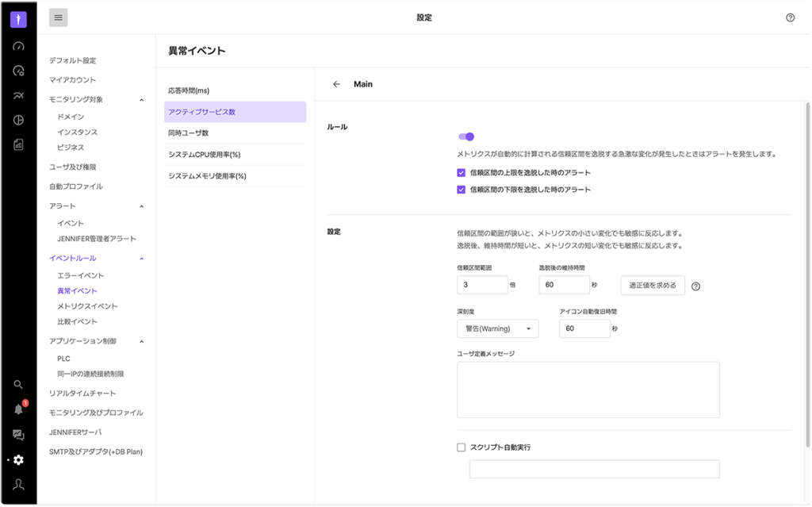Click the hamburger menu button
The image size is (812, 507).
(x=58, y=17)
